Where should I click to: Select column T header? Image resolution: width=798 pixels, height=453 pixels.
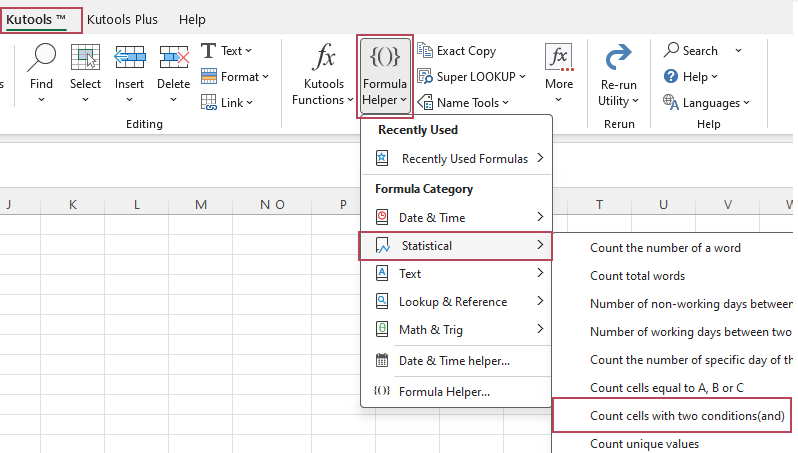pos(600,205)
